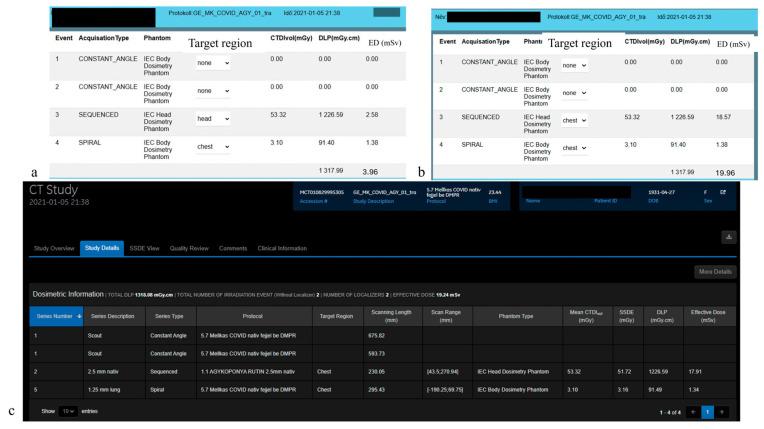Open SEQUENCED row 'chest' dropdown in panel b
This screenshot has height=429, width=764.
tap(574, 120)
